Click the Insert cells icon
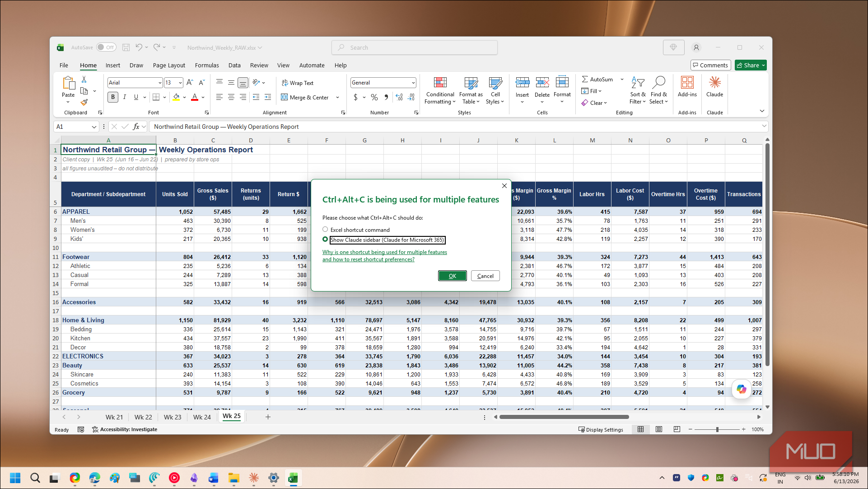868x489 pixels. (x=522, y=83)
